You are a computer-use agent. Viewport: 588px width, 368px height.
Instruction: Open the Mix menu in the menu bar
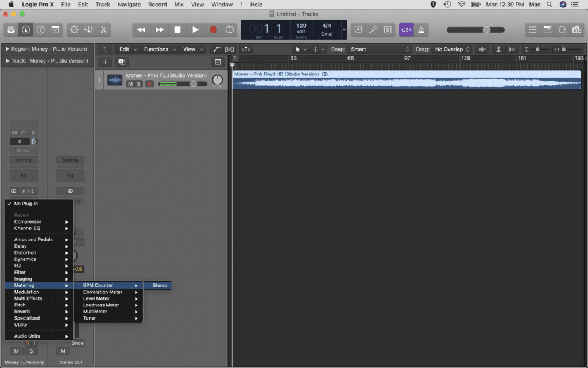click(179, 4)
